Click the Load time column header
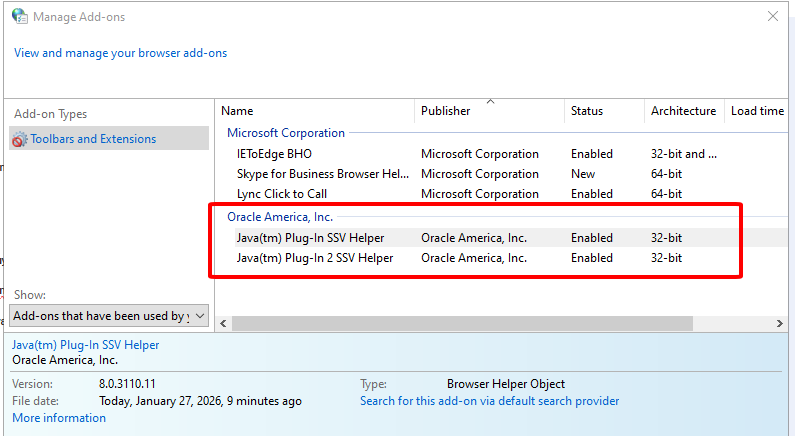 [x=757, y=111]
